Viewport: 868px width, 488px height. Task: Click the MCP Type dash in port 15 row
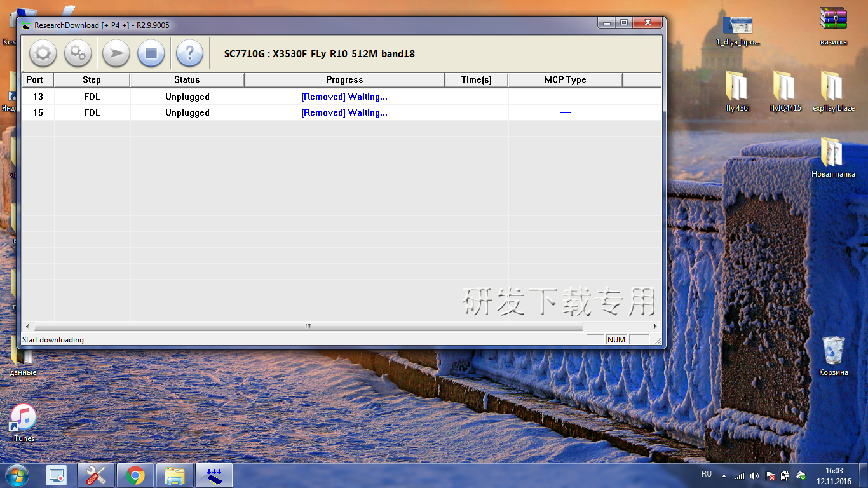566,112
